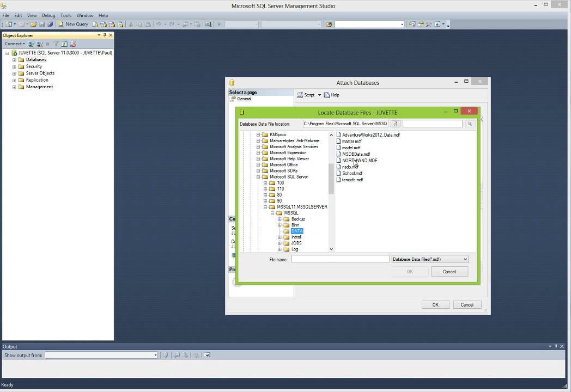Open the Tools menu

click(66, 15)
